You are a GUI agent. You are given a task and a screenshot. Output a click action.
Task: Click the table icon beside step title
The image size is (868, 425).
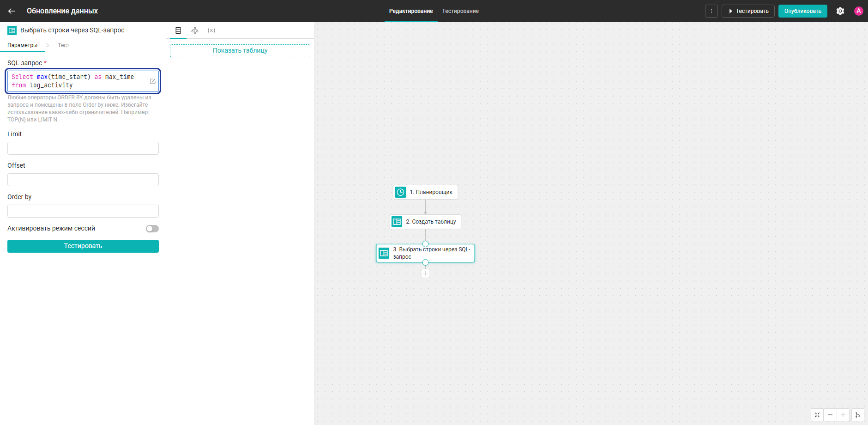(x=12, y=30)
